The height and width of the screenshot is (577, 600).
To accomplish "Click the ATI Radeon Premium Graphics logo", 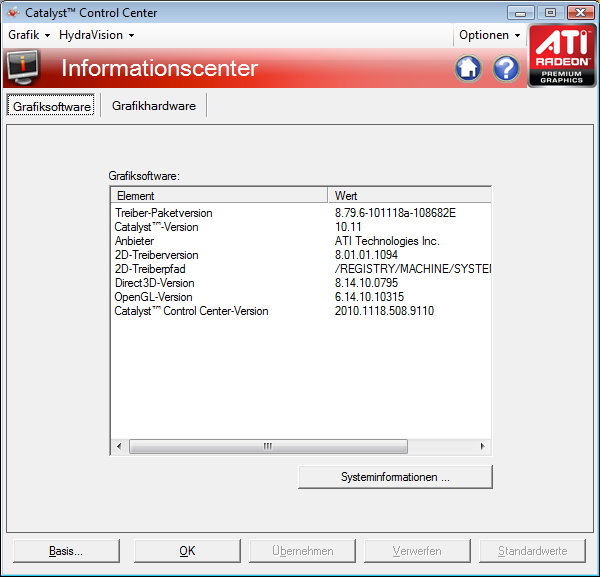I will (562, 56).
